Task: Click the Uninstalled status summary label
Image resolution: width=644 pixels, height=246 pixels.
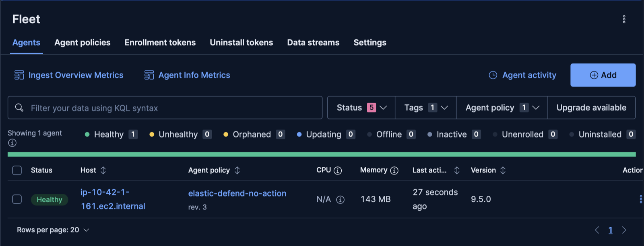Action: (600, 134)
